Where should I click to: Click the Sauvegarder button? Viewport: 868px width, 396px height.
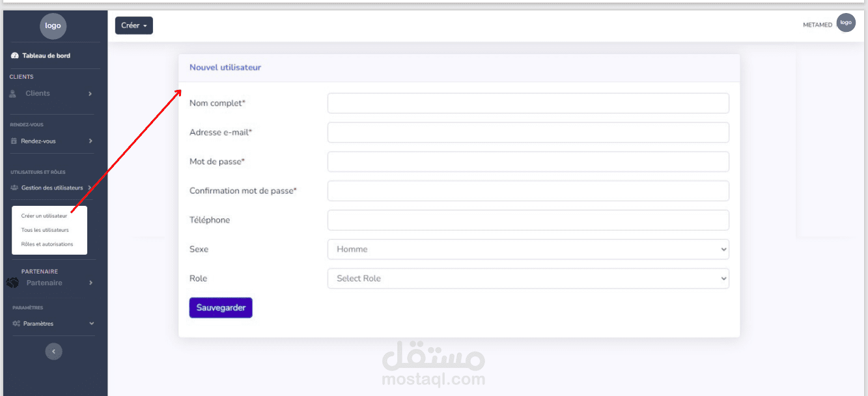point(221,308)
